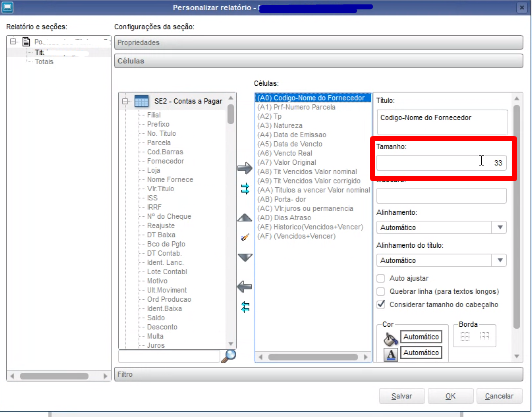Image resolution: width=532 pixels, height=417 pixels.
Task: Click font color Automático button
Action: (421, 353)
